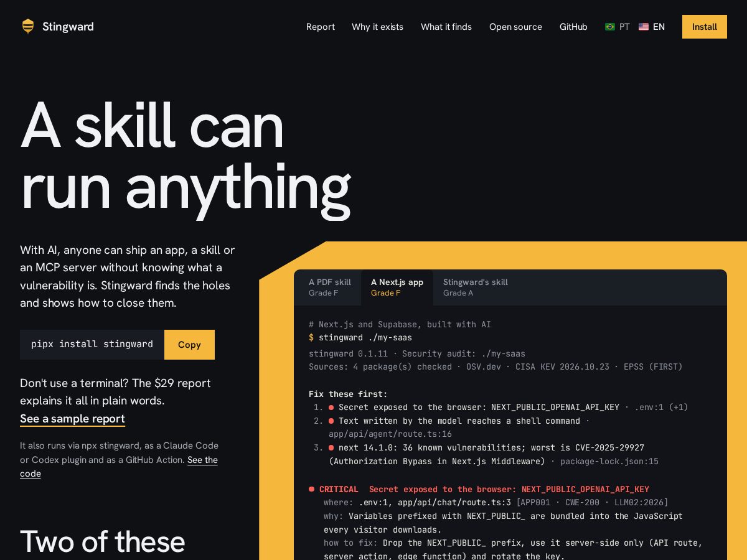Click 'stingward 0.1.11 · Security audit' line
The width and height of the screenshot is (747, 560).
pos(417,353)
